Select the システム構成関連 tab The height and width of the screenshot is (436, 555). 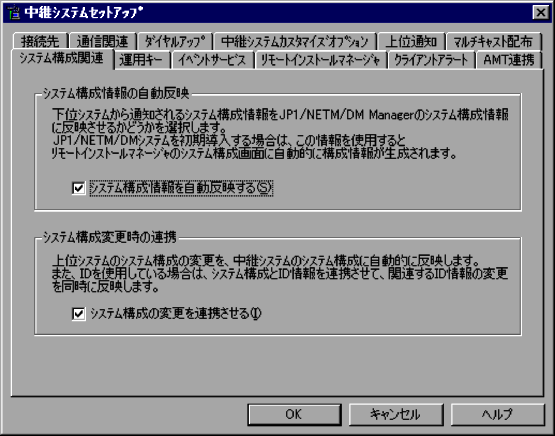[x=62, y=58]
